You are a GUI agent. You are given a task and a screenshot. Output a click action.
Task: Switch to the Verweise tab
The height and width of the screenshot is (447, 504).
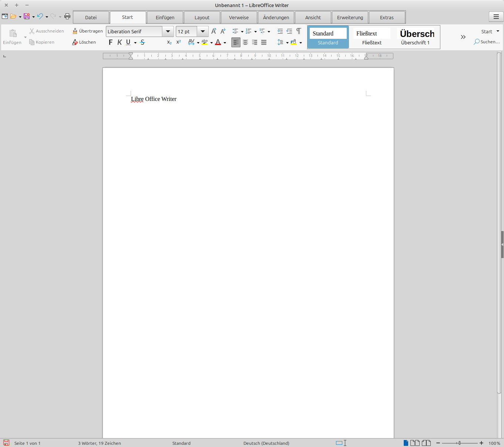tap(239, 17)
